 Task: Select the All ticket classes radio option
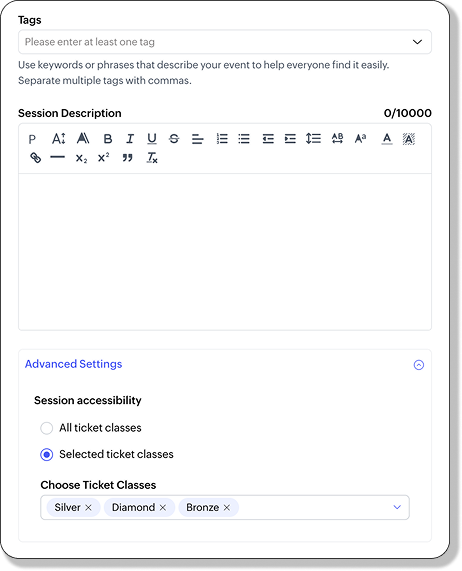47,428
